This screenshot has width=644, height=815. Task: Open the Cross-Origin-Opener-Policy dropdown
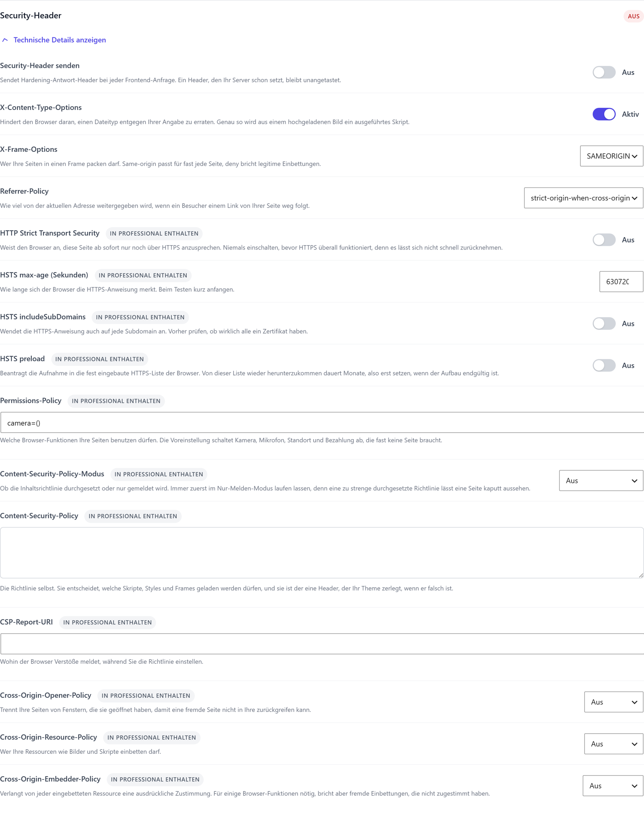coord(613,702)
